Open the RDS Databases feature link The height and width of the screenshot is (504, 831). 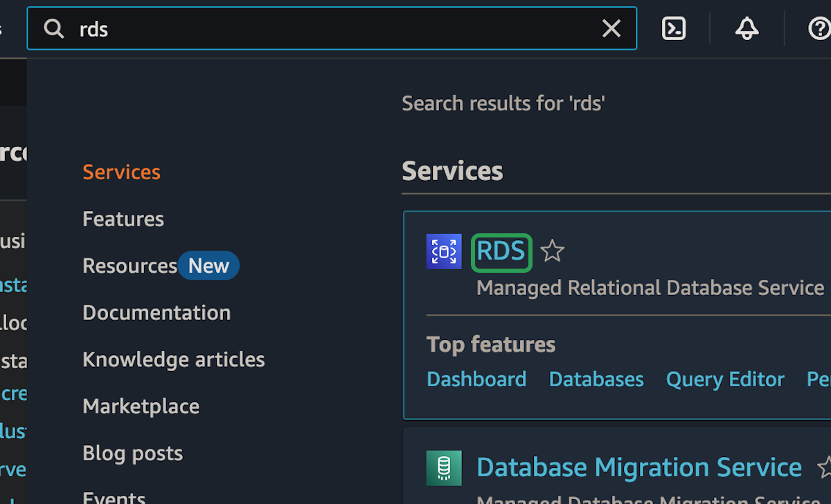pos(596,379)
